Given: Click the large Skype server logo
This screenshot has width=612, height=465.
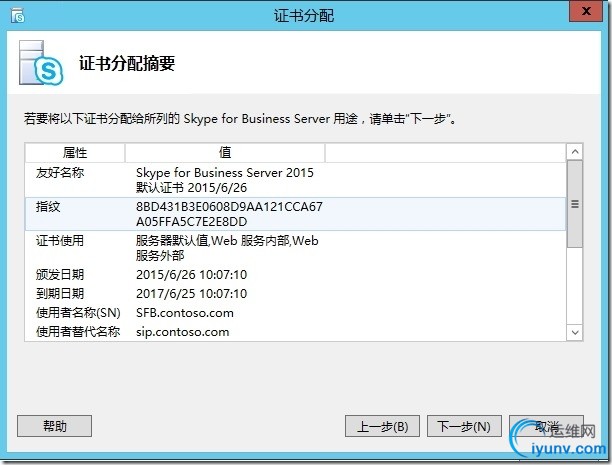Looking at the screenshot, I should coord(41,62).
